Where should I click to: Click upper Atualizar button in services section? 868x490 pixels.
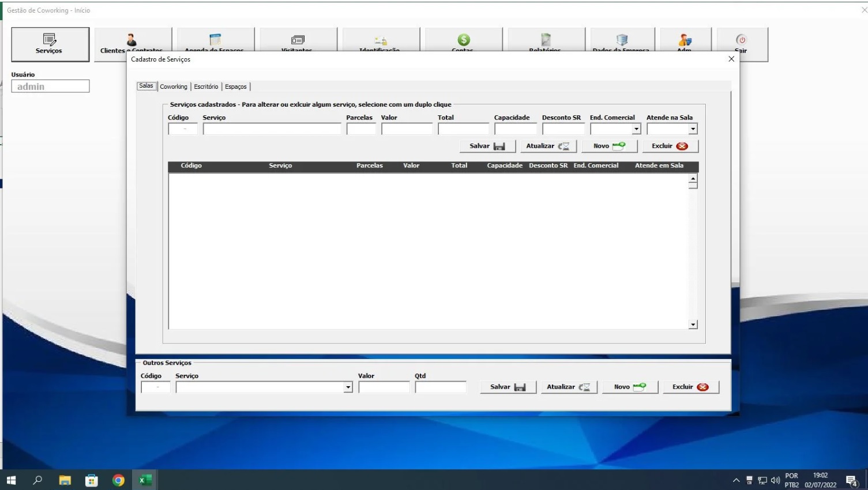point(548,146)
